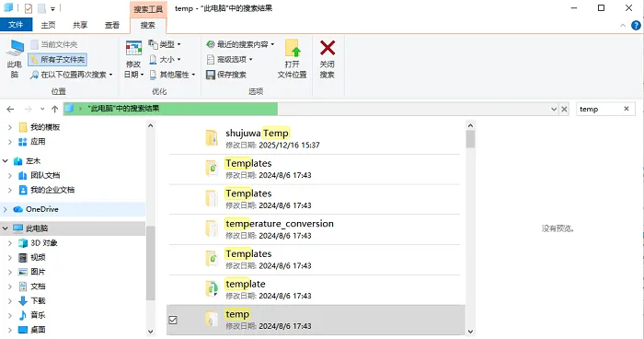The image size is (644, 339).
Task: Open address bar history dropdown
Action: pos(554,109)
